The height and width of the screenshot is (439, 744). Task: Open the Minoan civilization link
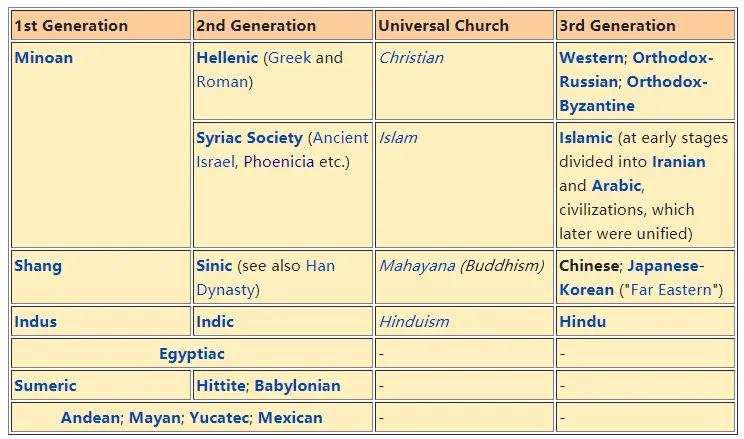(x=44, y=58)
